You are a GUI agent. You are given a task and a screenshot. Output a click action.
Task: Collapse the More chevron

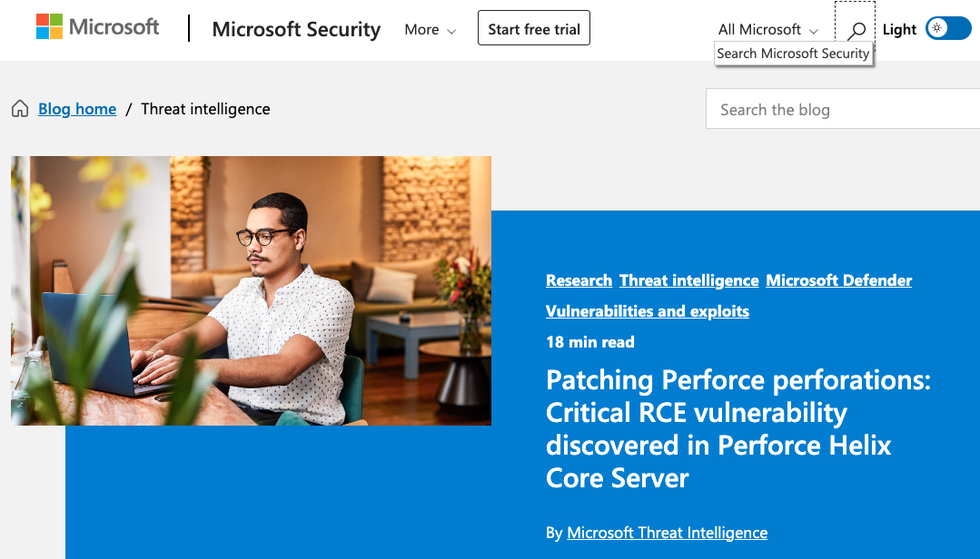(x=450, y=32)
